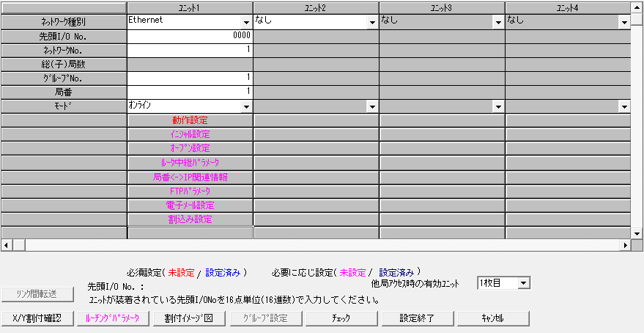This screenshot has width=644, height=333.
Task: Select the Unit 1 ネットワークNo. field
Action: pyautogui.click(x=190, y=50)
